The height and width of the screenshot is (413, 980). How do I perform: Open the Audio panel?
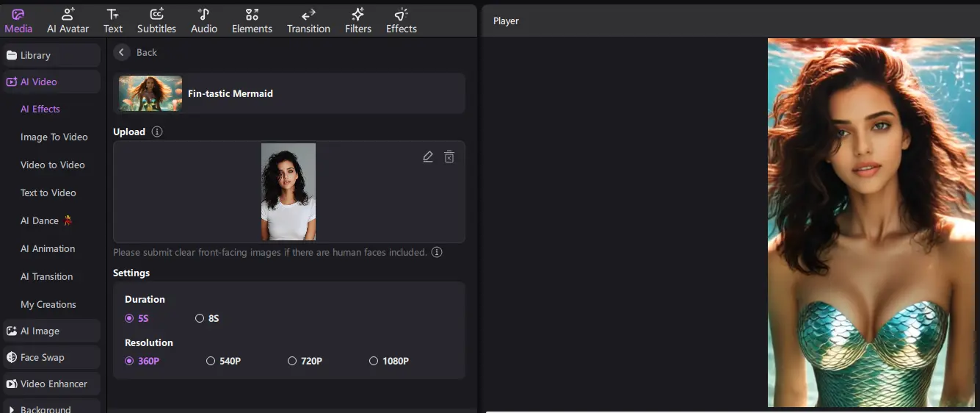click(204, 21)
